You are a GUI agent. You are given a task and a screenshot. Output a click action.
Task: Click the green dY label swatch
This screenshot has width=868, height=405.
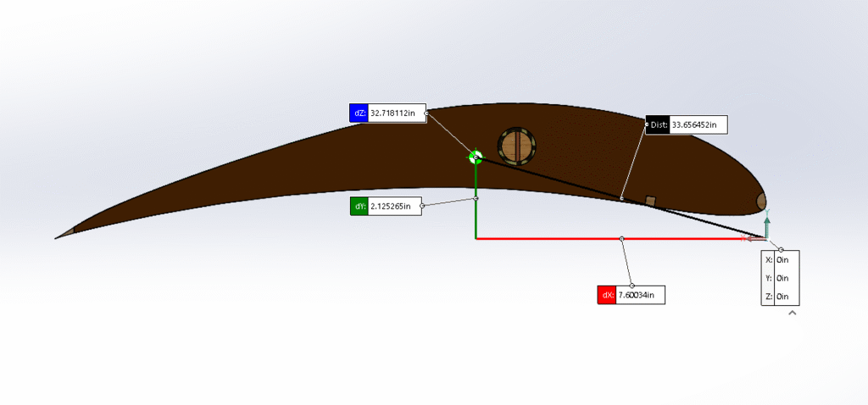pos(359,206)
